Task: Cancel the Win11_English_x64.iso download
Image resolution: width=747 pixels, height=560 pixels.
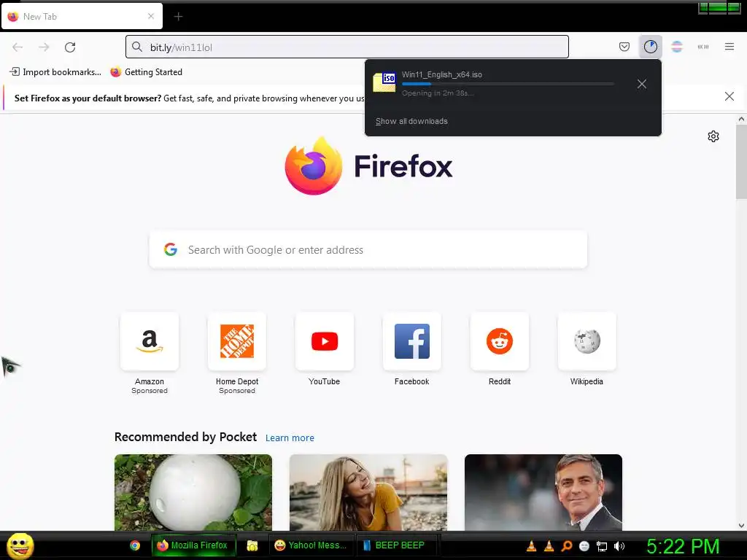Action: pyautogui.click(x=642, y=85)
